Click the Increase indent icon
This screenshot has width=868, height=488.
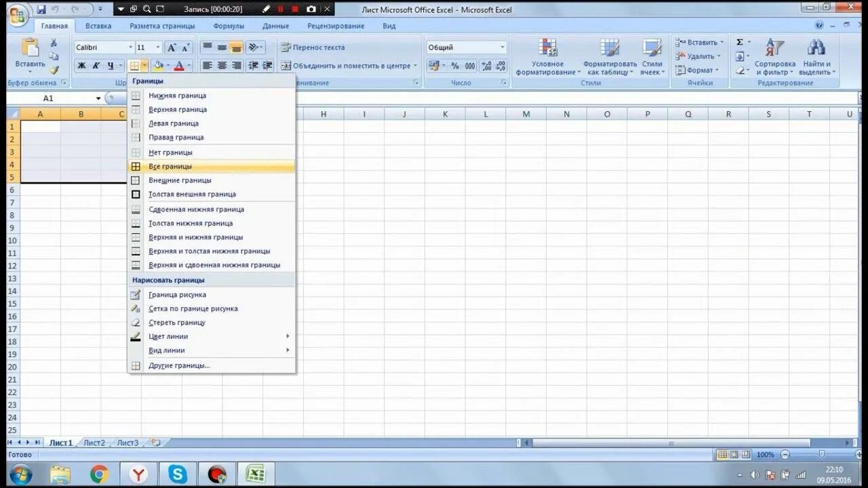(x=267, y=66)
